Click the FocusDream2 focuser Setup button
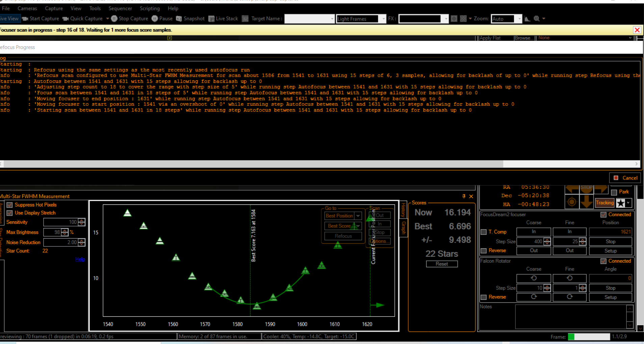 [x=611, y=251]
